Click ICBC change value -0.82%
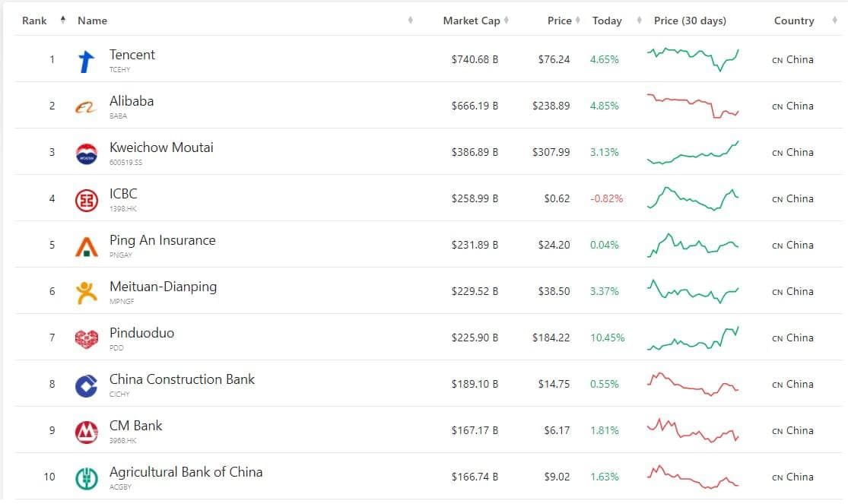 coord(606,198)
